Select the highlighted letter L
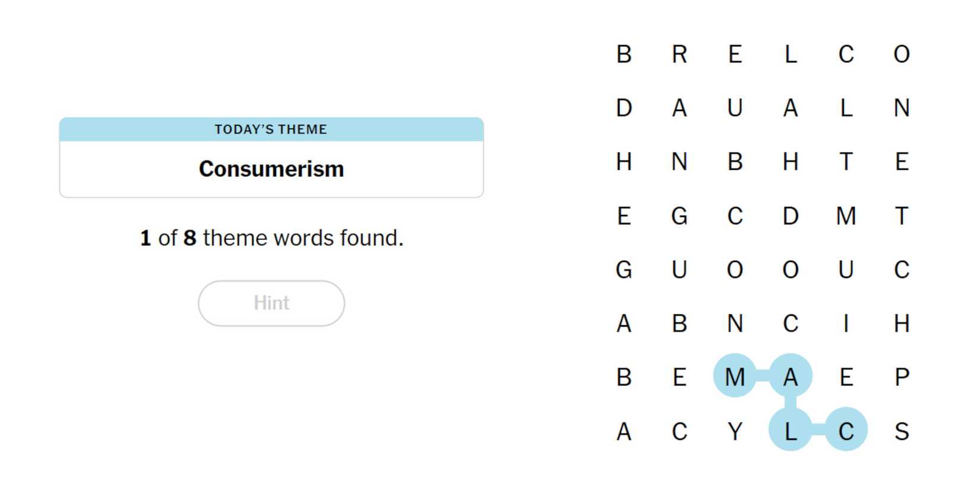The width and height of the screenshot is (980, 490). coord(790,431)
